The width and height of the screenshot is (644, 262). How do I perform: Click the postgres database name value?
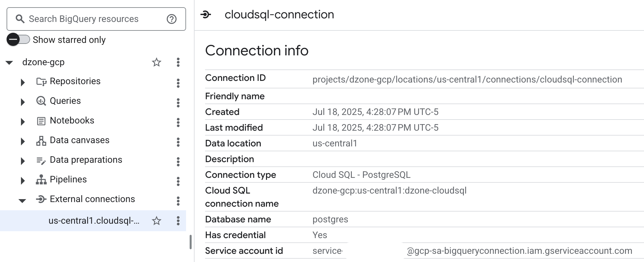(330, 219)
